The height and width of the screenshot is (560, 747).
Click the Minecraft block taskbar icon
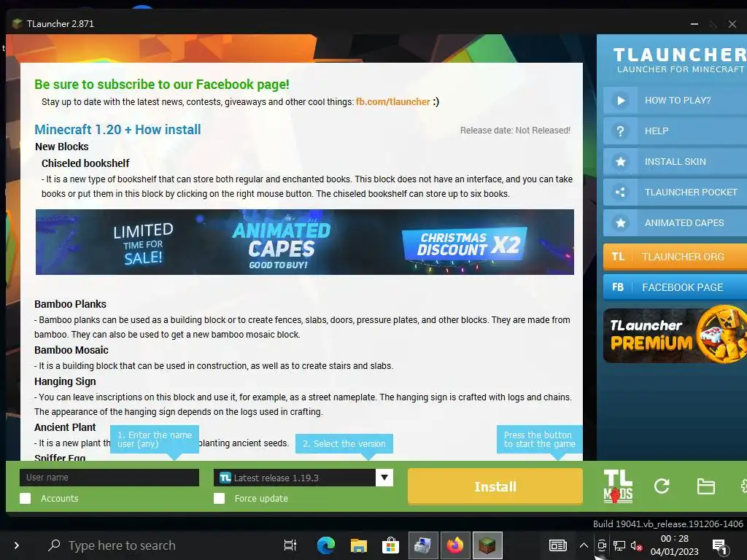point(487,545)
